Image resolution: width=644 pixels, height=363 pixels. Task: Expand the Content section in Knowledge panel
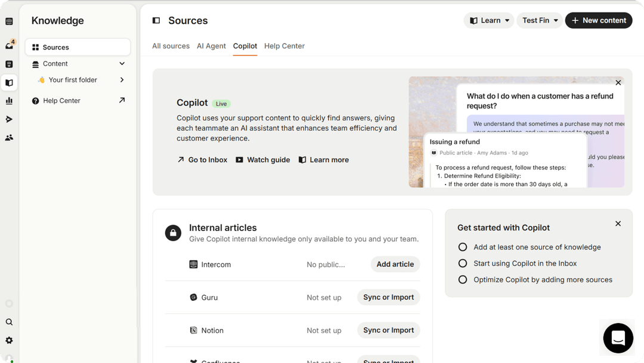[x=122, y=63]
